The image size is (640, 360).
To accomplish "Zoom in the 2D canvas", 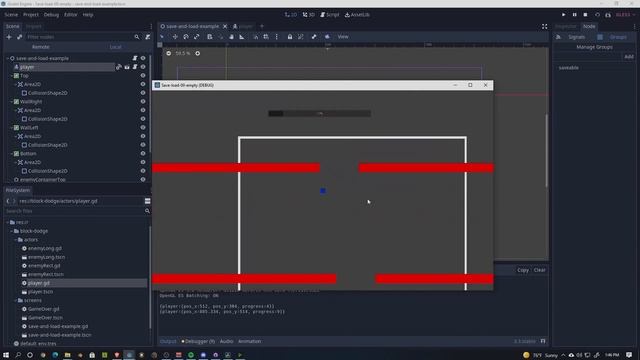I will click(x=198, y=53).
